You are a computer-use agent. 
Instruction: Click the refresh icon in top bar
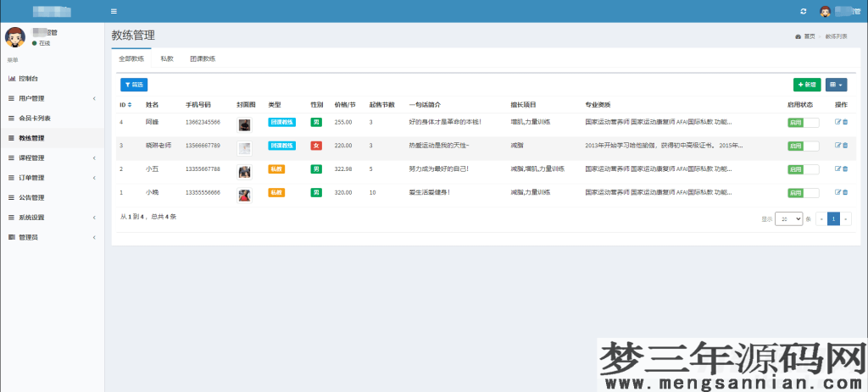pyautogui.click(x=804, y=11)
